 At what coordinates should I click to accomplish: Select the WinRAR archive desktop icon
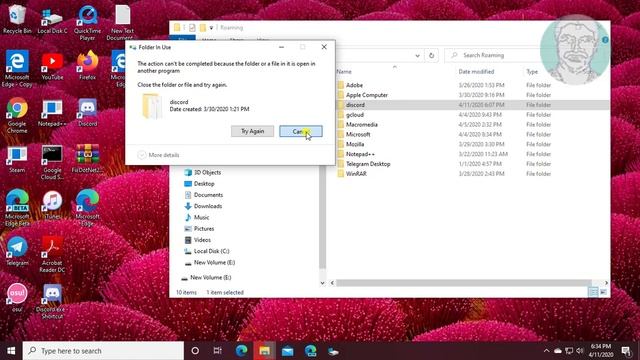[87, 159]
